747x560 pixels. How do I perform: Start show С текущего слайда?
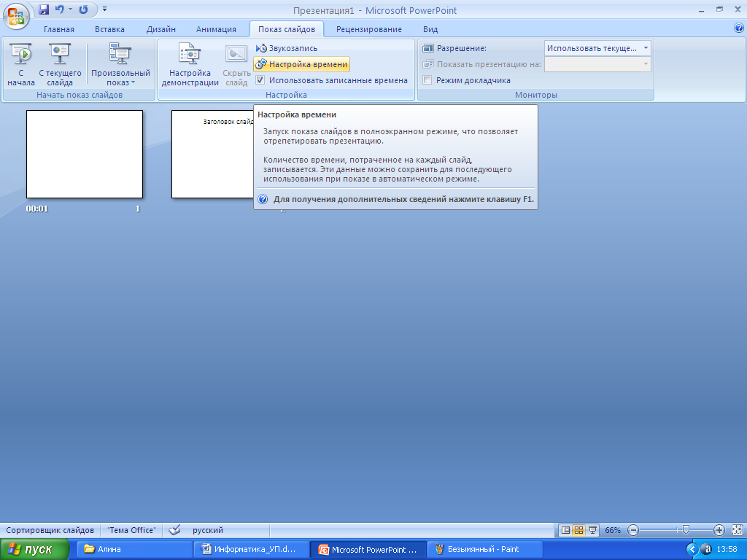click(60, 65)
